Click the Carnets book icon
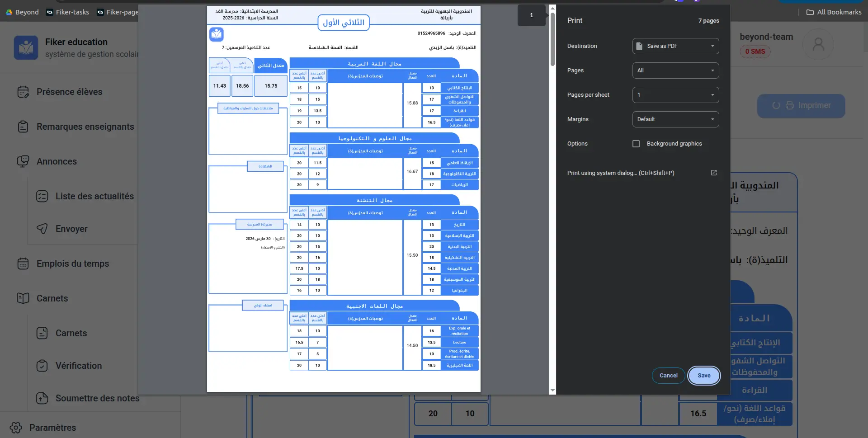 pos(23,298)
